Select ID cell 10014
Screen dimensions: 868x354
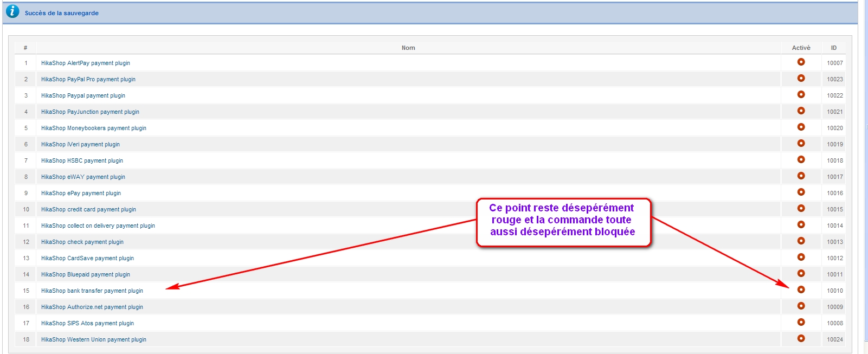(835, 226)
